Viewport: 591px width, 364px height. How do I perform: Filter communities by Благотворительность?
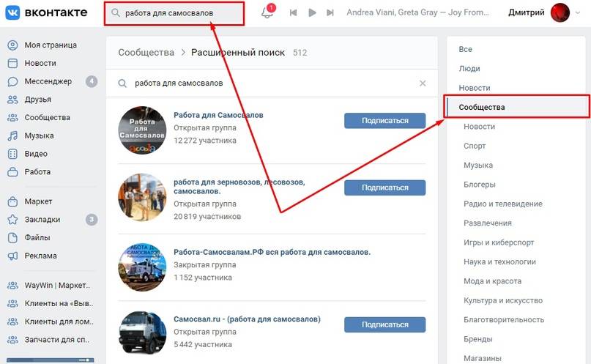[x=504, y=320]
